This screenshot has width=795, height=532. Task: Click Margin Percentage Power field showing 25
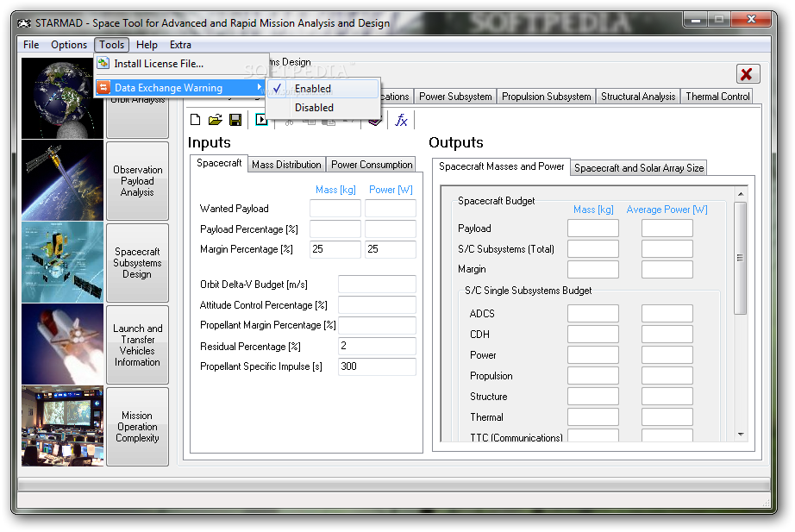[x=391, y=249]
